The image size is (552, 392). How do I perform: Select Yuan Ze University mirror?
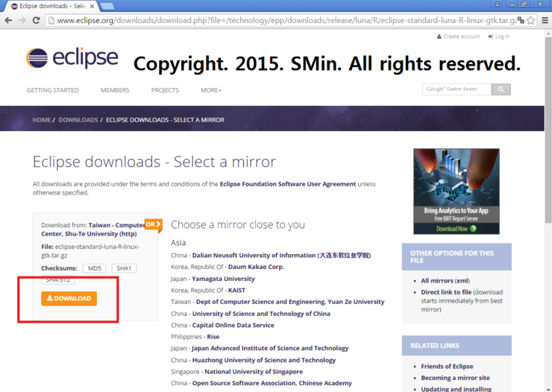click(x=290, y=302)
